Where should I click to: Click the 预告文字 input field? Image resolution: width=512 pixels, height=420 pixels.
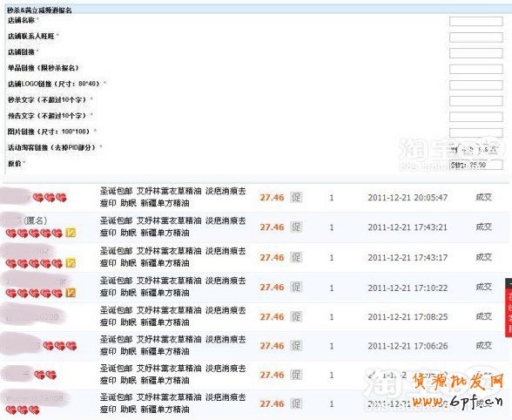pos(475,117)
